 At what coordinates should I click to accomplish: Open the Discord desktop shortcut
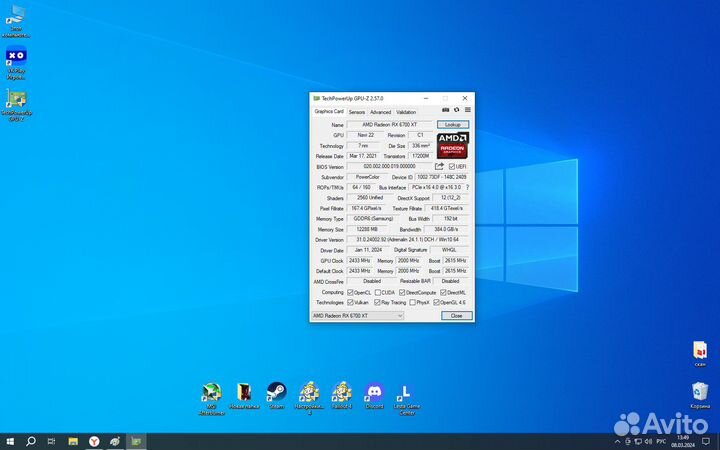[x=374, y=396]
